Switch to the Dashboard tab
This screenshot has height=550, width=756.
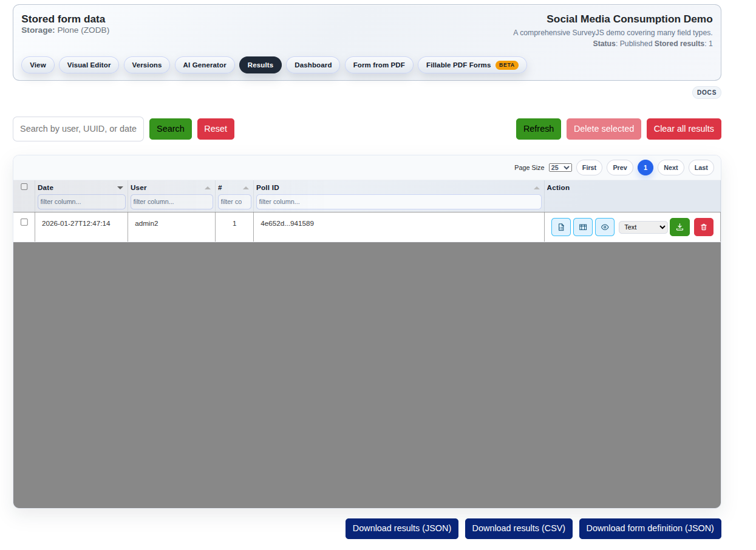point(313,65)
